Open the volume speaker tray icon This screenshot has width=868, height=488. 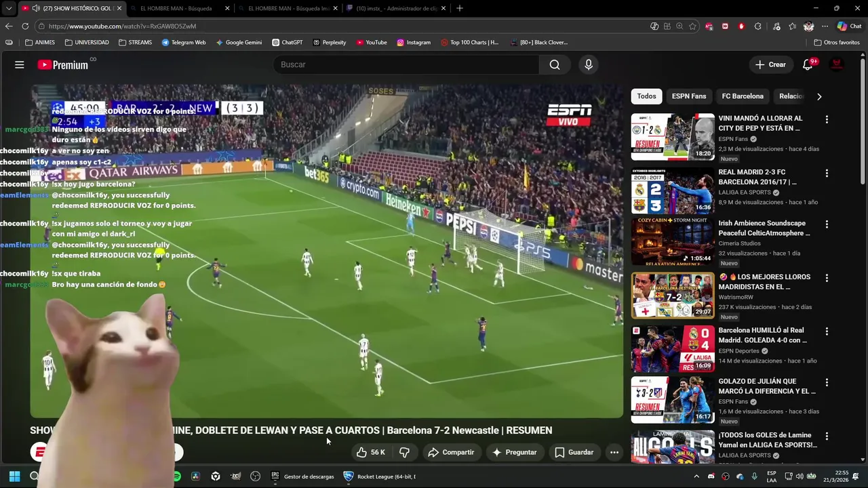click(800, 476)
